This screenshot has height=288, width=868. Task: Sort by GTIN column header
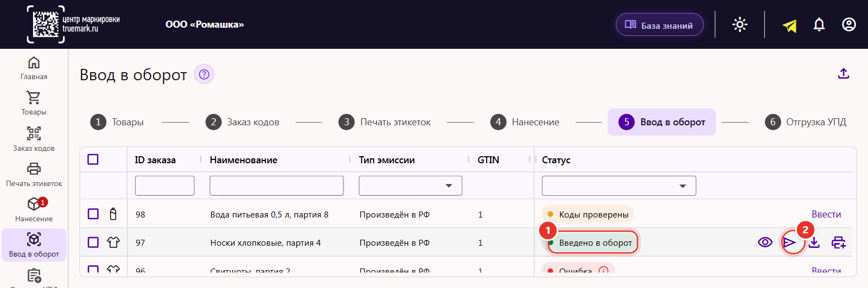click(x=488, y=160)
